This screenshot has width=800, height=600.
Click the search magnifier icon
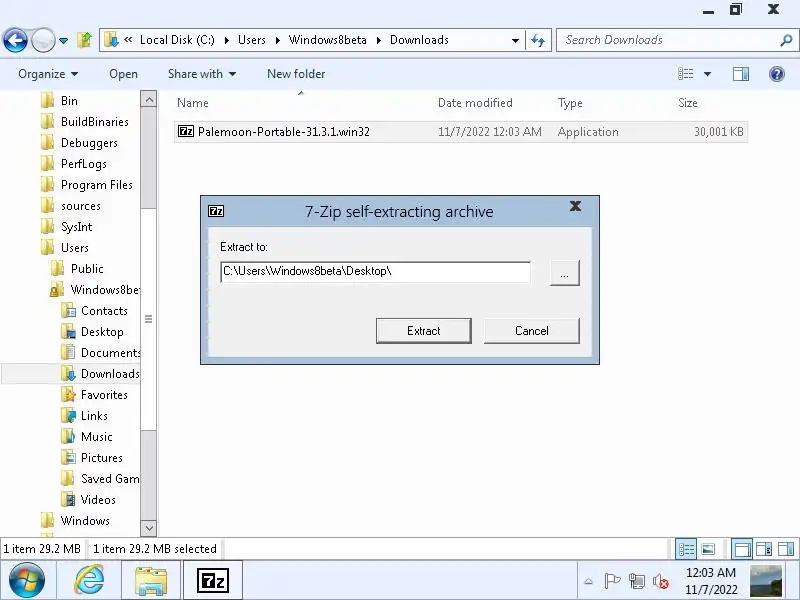pyautogui.click(x=786, y=40)
